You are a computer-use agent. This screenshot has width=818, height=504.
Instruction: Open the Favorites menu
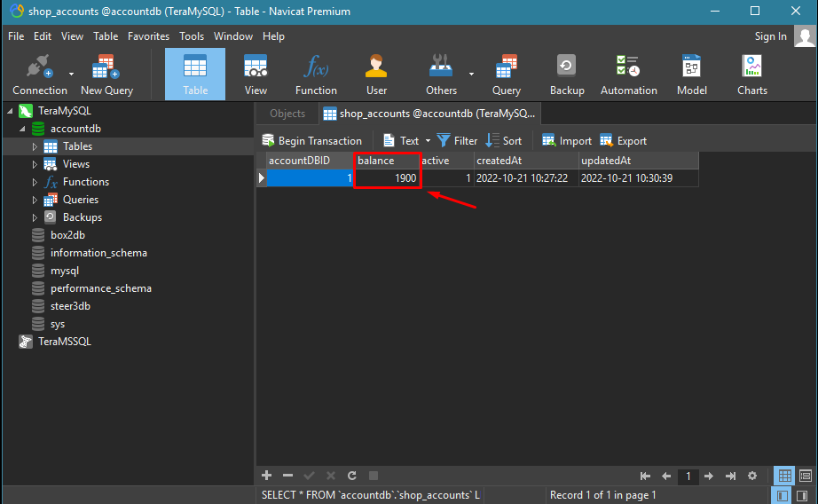[x=149, y=36]
